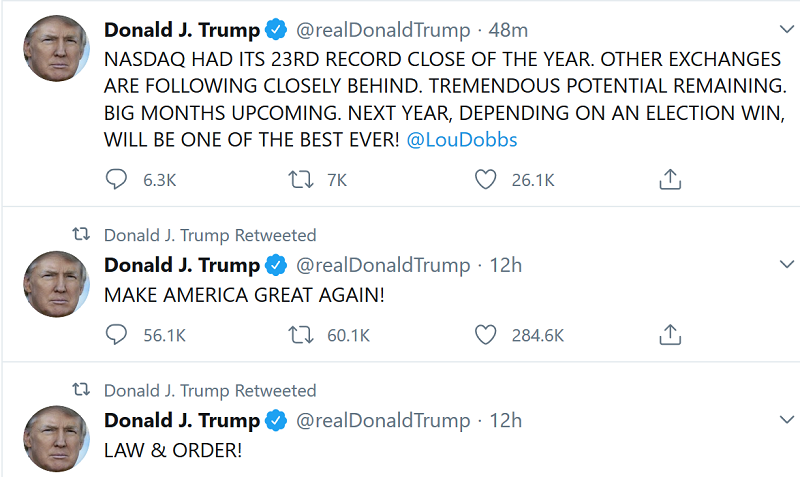Screen dimensions: 800x477
Task: Click the 48m timestamp on the first tweet
Action: point(508,30)
